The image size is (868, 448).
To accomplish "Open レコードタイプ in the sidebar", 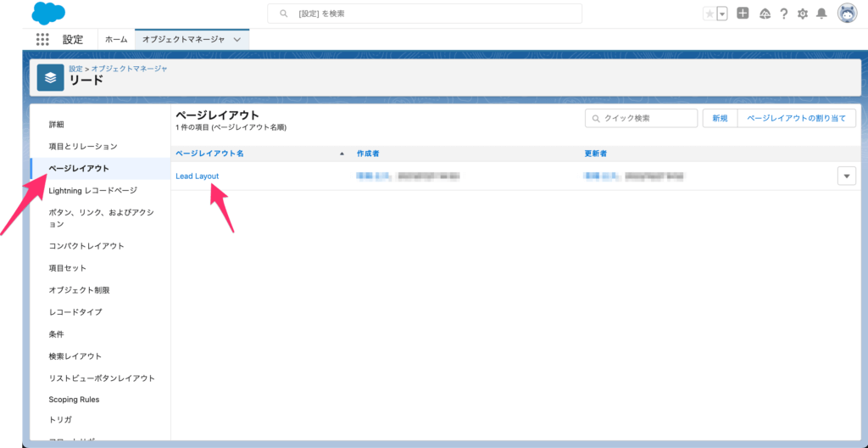I will click(75, 312).
